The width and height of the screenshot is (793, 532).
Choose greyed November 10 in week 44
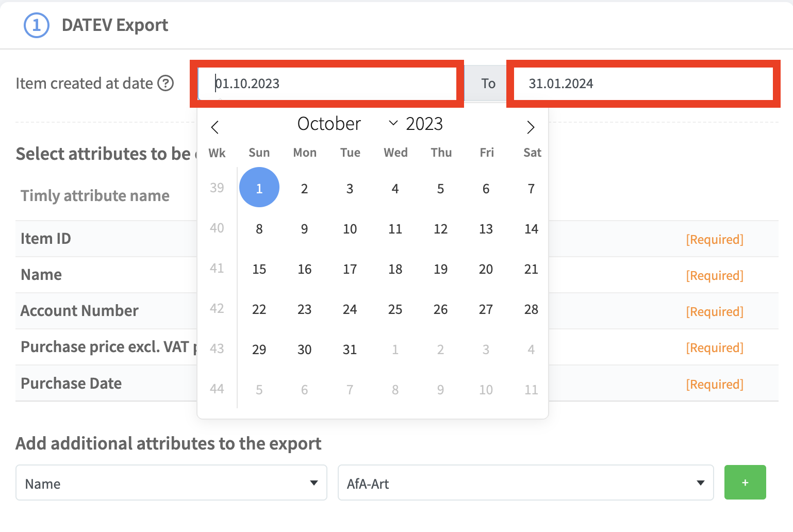[x=486, y=390]
